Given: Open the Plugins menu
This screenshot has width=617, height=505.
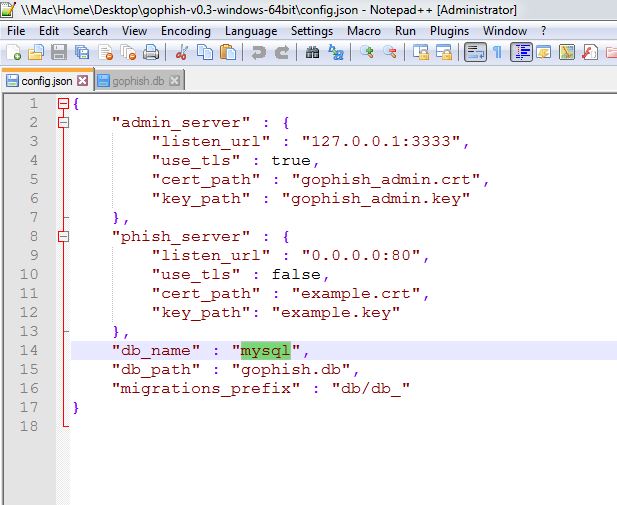Looking at the screenshot, I should coord(449,31).
